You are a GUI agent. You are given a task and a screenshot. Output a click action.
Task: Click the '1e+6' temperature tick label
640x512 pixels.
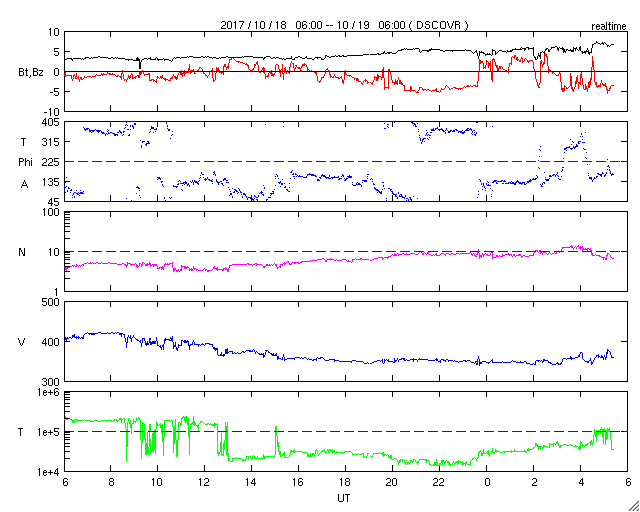click(x=49, y=392)
